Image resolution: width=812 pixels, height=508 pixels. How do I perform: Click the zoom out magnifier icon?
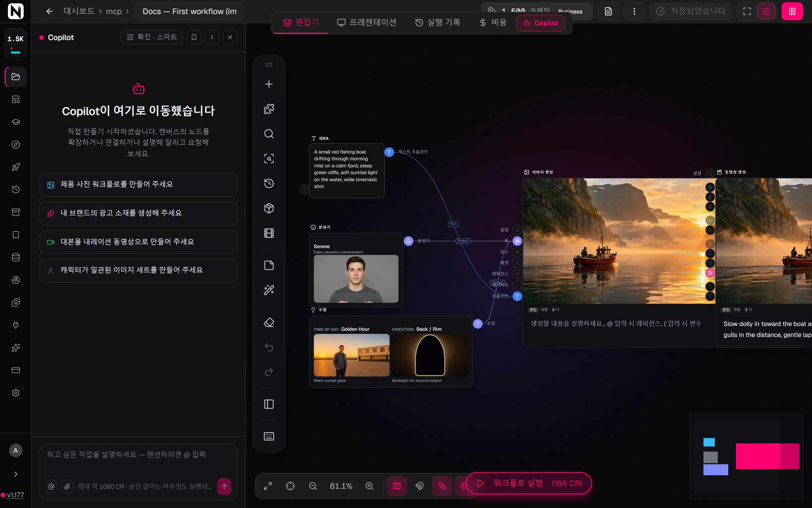pos(313,486)
